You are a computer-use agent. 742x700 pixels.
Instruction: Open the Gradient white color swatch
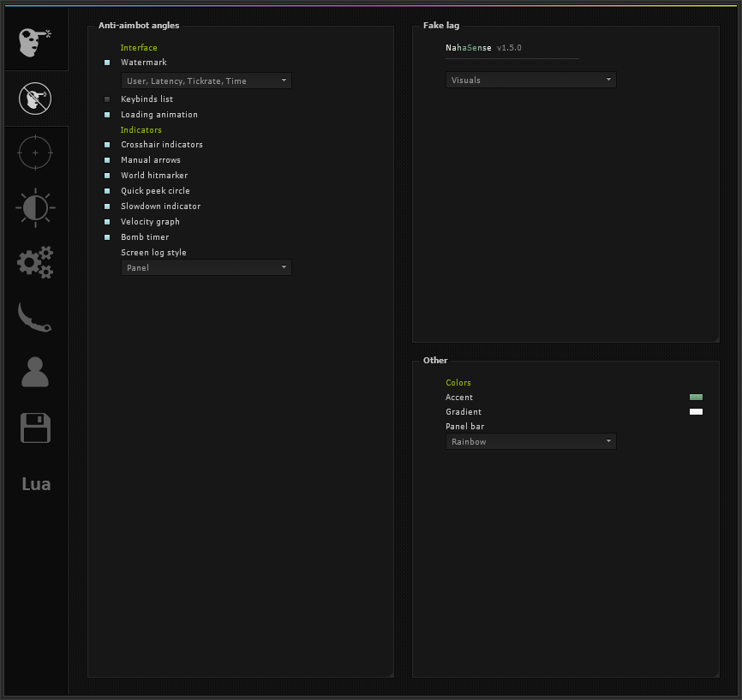click(x=696, y=412)
